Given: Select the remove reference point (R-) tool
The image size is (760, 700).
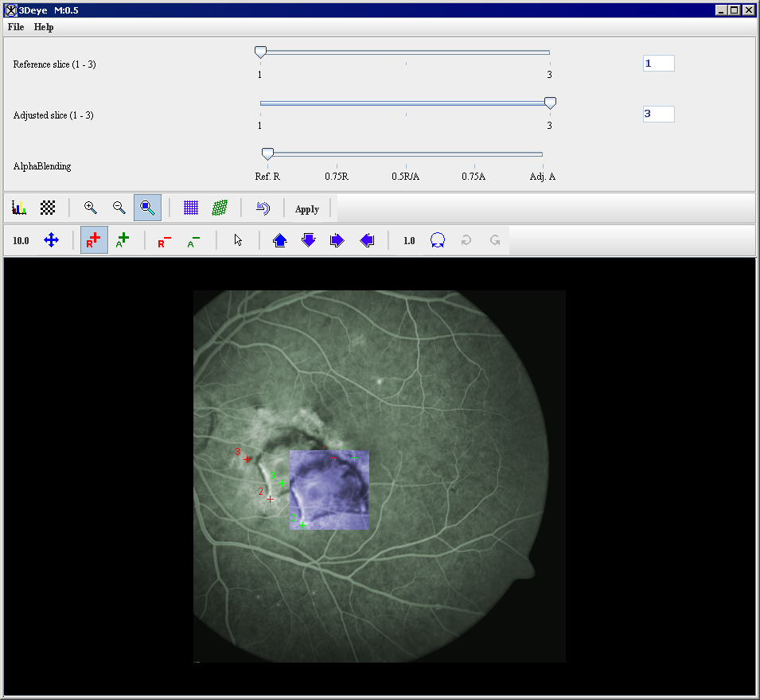Looking at the screenshot, I should point(165,240).
